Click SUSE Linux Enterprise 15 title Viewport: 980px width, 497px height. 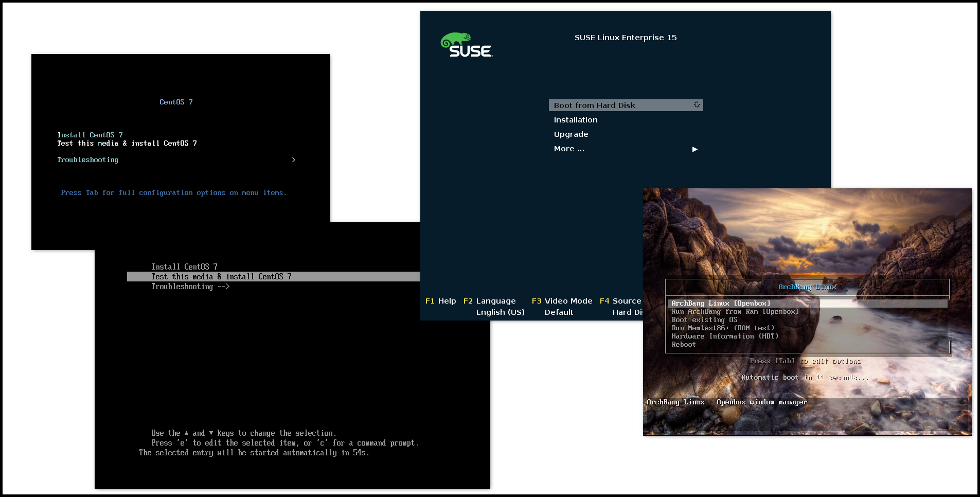[x=626, y=38]
